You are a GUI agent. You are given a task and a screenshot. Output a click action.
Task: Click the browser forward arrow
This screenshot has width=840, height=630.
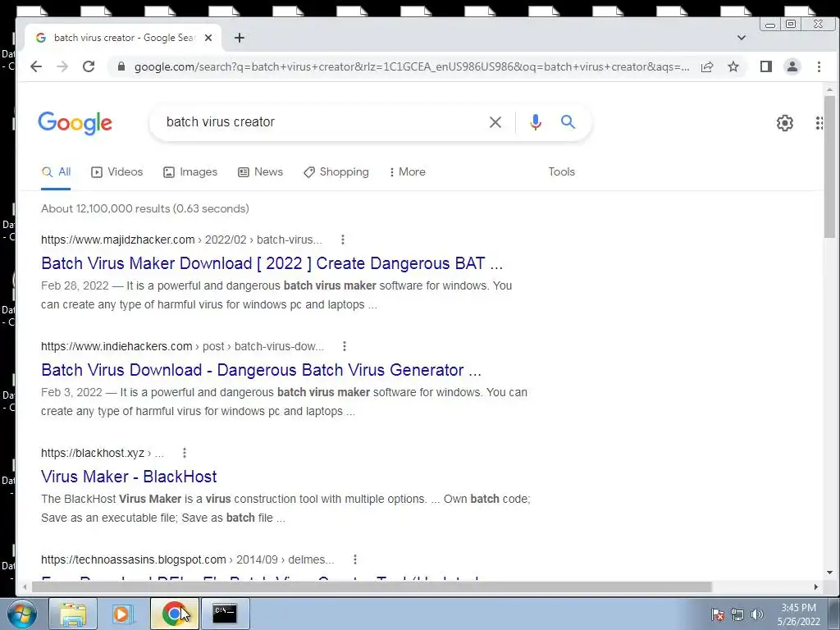tap(62, 66)
